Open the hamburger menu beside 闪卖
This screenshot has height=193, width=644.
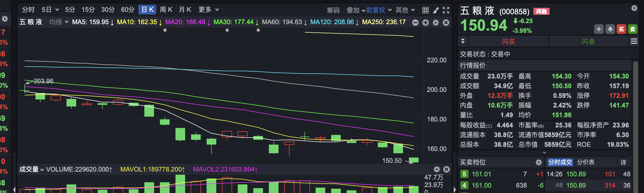(634, 41)
